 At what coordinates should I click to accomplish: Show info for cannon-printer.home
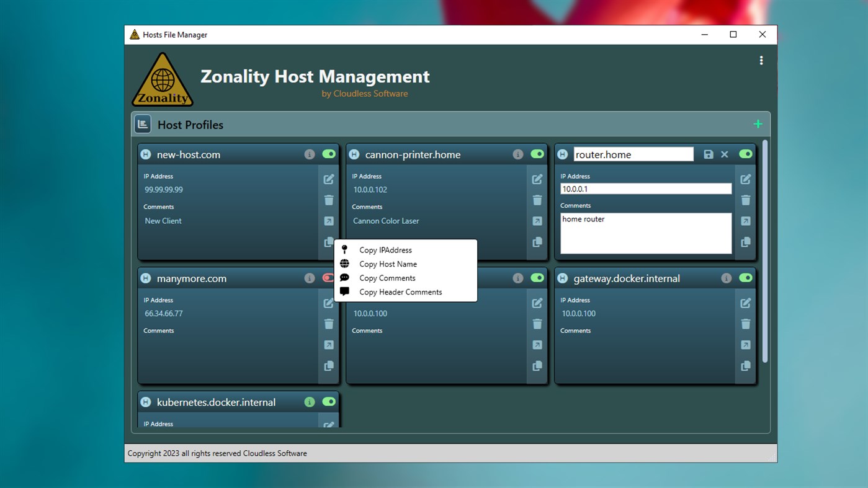[x=518, y=154]
